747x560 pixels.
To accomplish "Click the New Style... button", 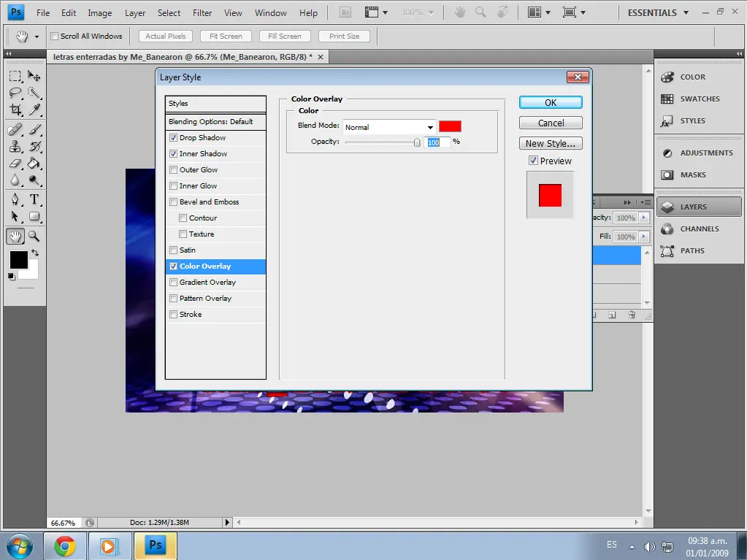I will [x=551, y=143].
